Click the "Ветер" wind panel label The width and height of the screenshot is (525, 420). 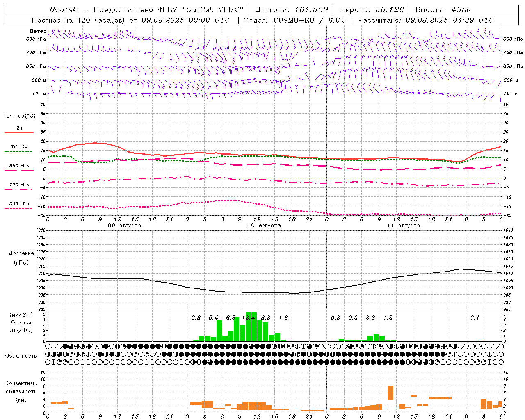coord(38,31)
